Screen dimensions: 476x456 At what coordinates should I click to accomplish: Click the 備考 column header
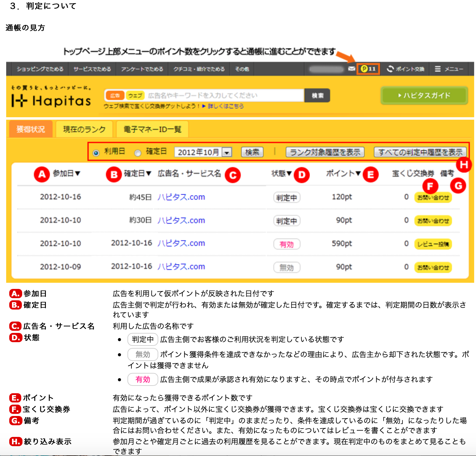point(447,174)
